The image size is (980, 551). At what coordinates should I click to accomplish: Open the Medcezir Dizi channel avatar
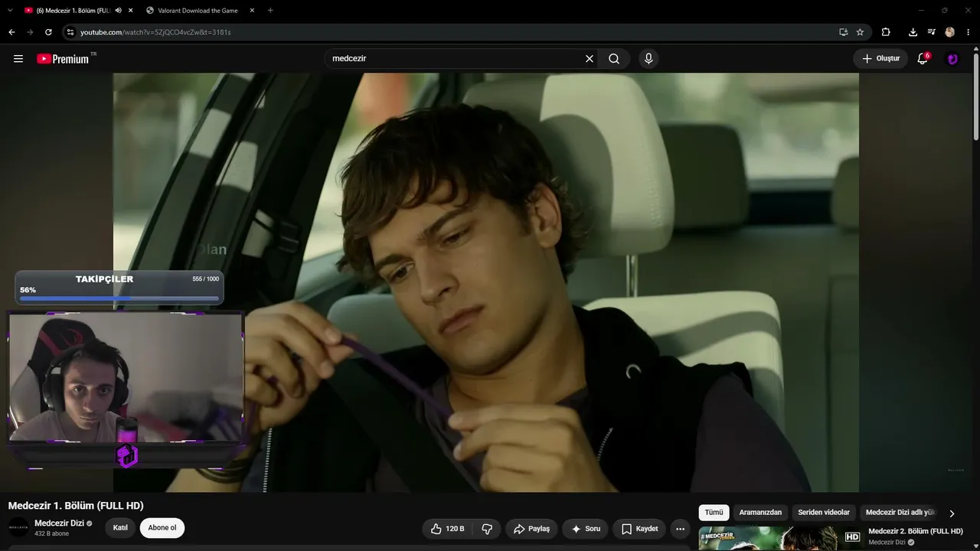coord(18,527)
